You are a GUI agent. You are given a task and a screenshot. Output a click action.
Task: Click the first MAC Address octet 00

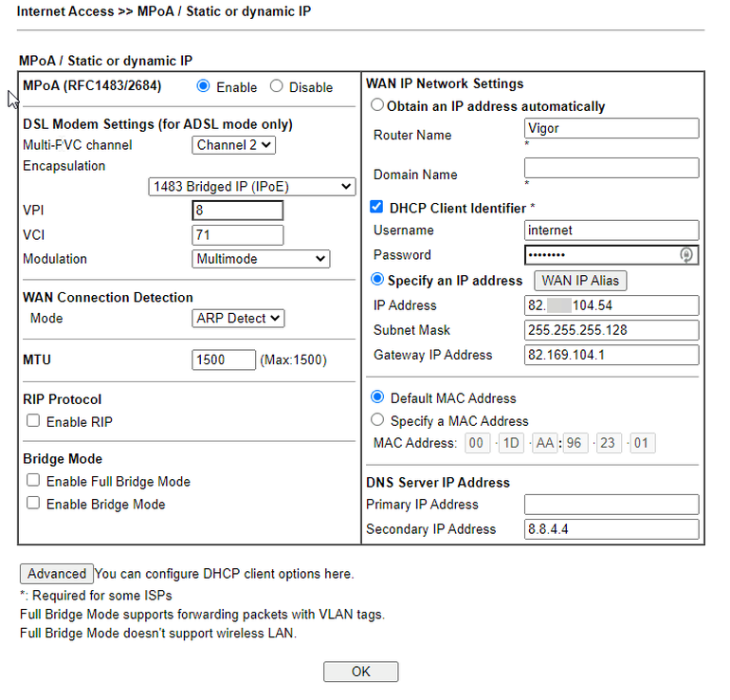(x=477, y=443)
